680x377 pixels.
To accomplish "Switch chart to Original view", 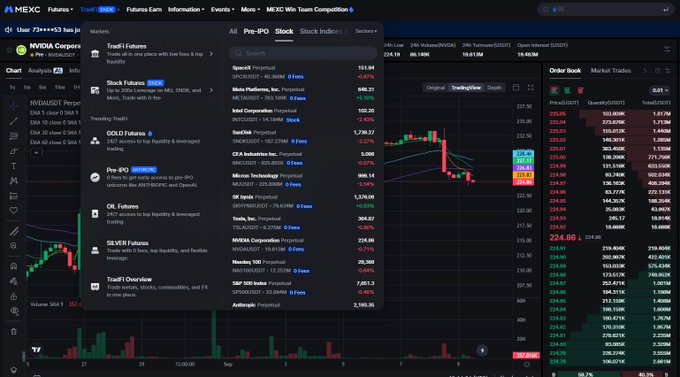I will coord(435,88).
